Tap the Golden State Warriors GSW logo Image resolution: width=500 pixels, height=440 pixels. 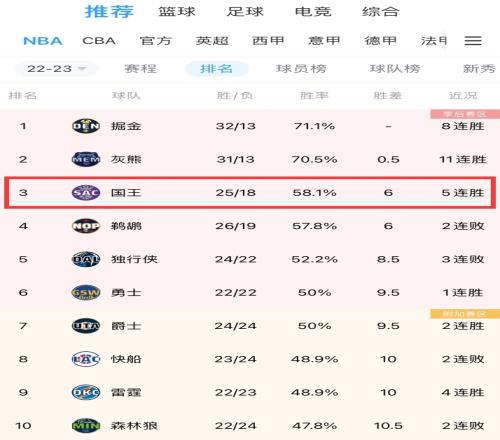coord(86,293)
